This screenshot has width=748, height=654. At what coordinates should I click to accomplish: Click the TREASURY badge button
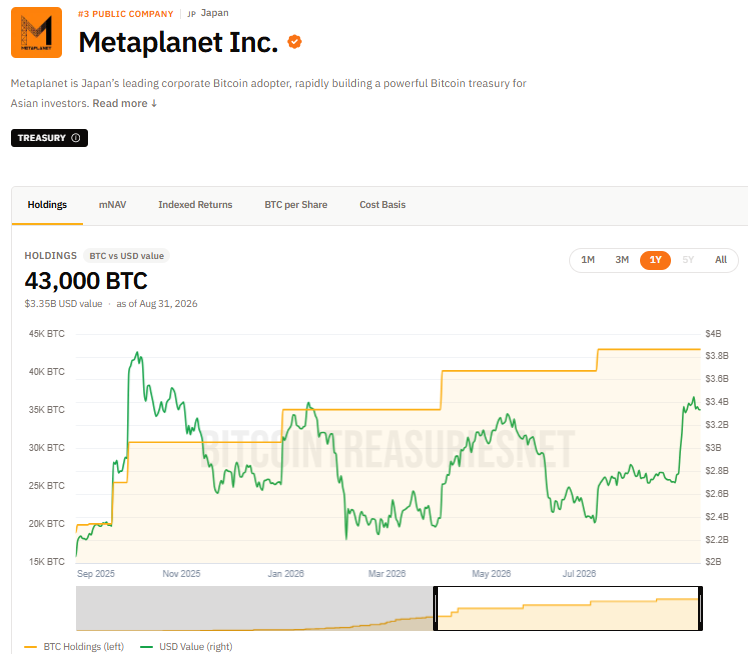[x=49, y=138]
